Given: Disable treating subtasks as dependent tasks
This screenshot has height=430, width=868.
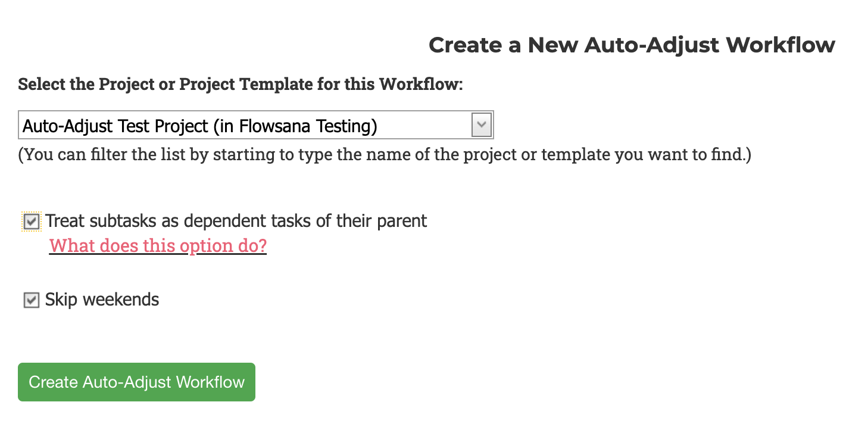Looking at the screenshot, I should [x=32, y=222].
